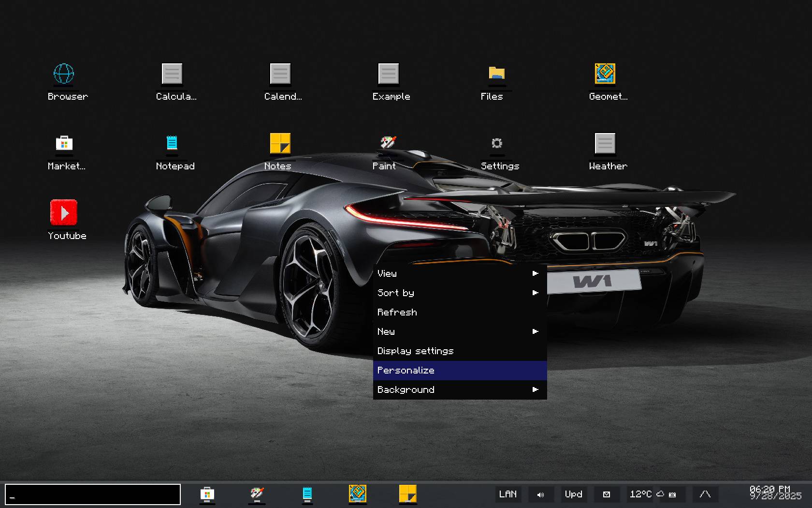Open the Settings gear icon
This screenshot has height=508, width=812.
tap(496, 144)
